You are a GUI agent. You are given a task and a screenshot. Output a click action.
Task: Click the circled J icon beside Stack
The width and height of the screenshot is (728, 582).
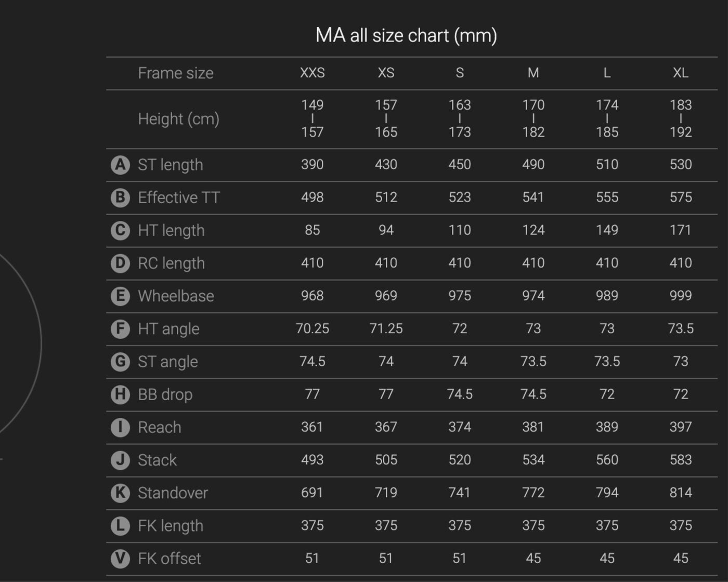tap(120, 460)
